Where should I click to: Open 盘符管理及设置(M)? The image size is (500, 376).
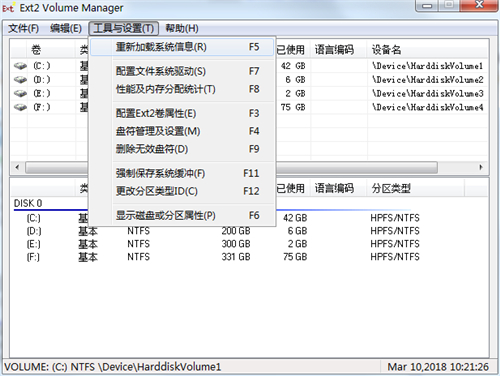tap(182, 131)
